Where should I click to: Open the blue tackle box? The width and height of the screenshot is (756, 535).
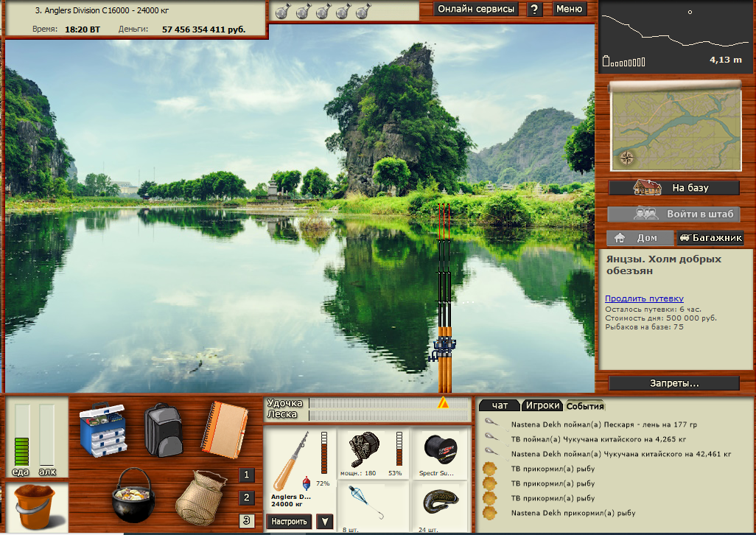(x=102, y=429)
